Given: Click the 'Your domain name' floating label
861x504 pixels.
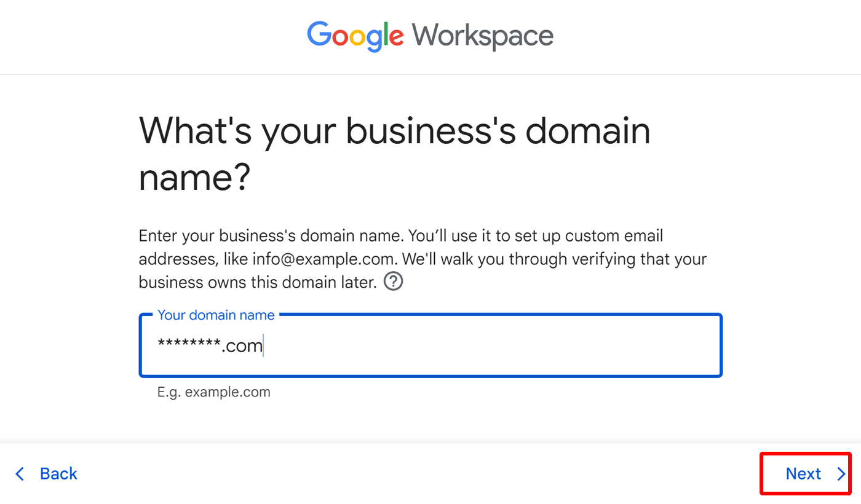Looking at the screenshot, I should [x=216, y=315].
